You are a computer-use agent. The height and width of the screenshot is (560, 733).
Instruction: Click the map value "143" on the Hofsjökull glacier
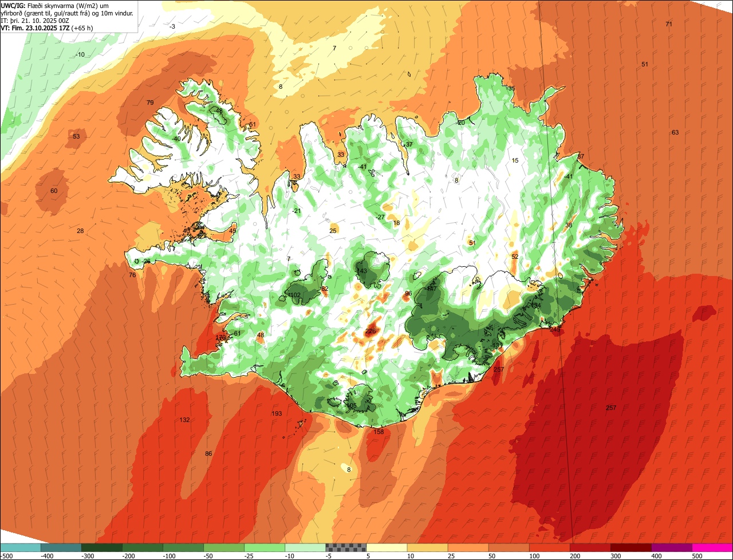coord(361,271)
